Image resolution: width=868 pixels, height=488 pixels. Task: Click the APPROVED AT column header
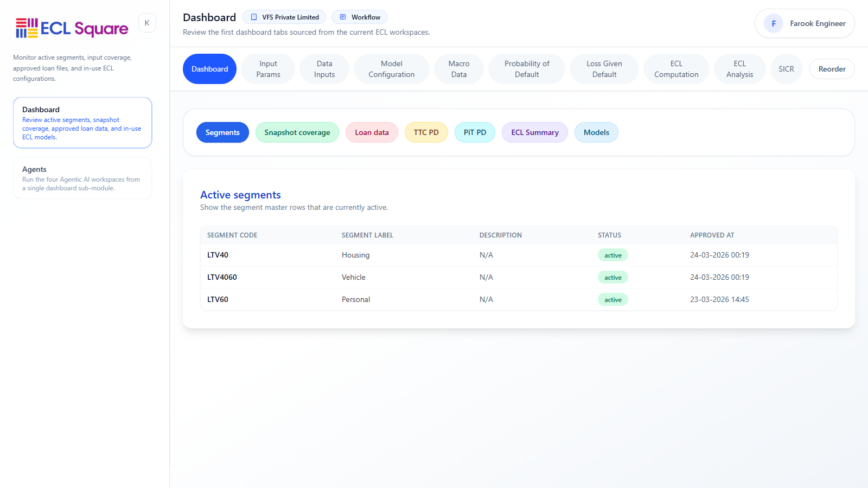pyautogui.click(x=712, y=235)
